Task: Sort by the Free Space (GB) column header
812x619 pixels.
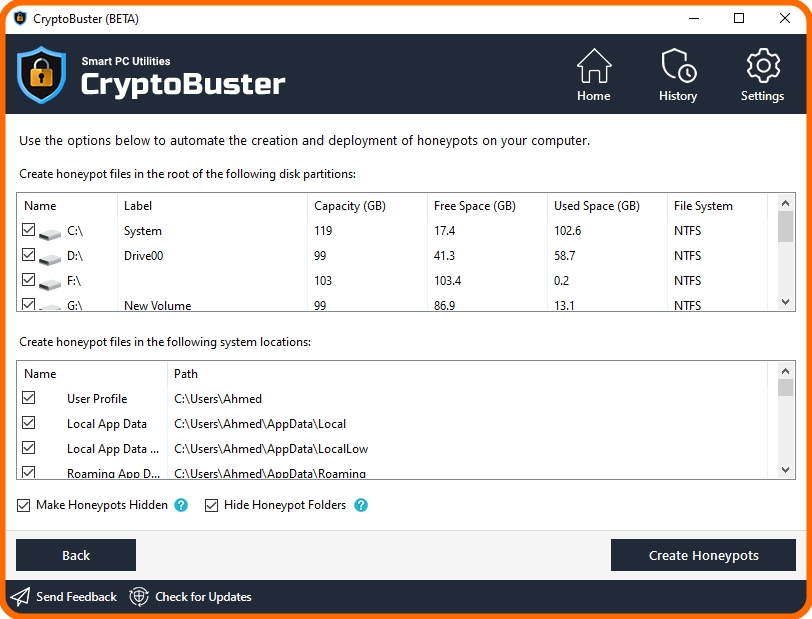Action: click(487, 206)
